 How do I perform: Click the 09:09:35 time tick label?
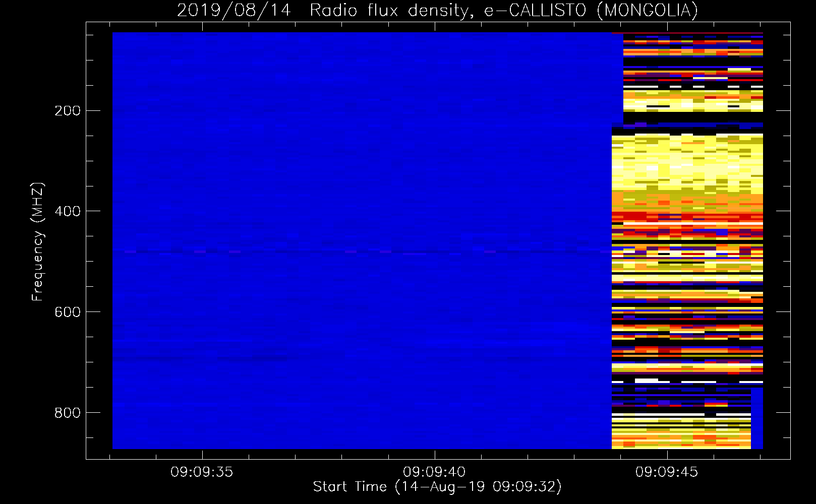click(202, 472)
